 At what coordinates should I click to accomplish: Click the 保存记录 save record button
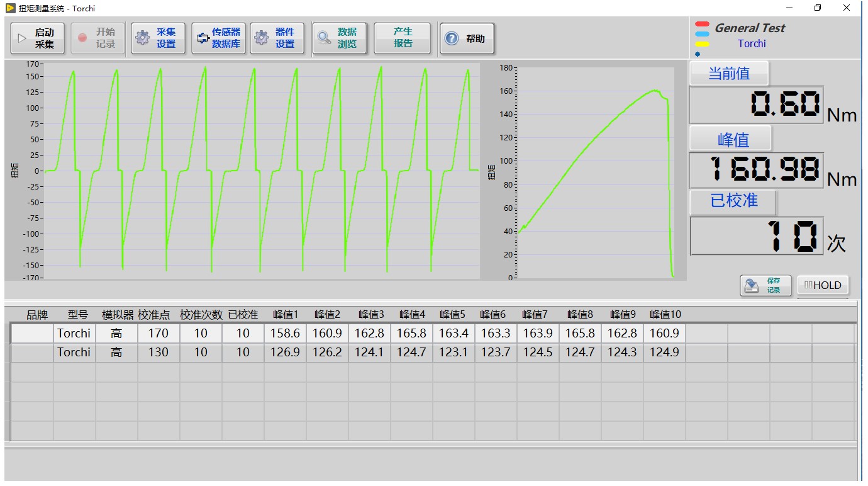coord(765,286)
